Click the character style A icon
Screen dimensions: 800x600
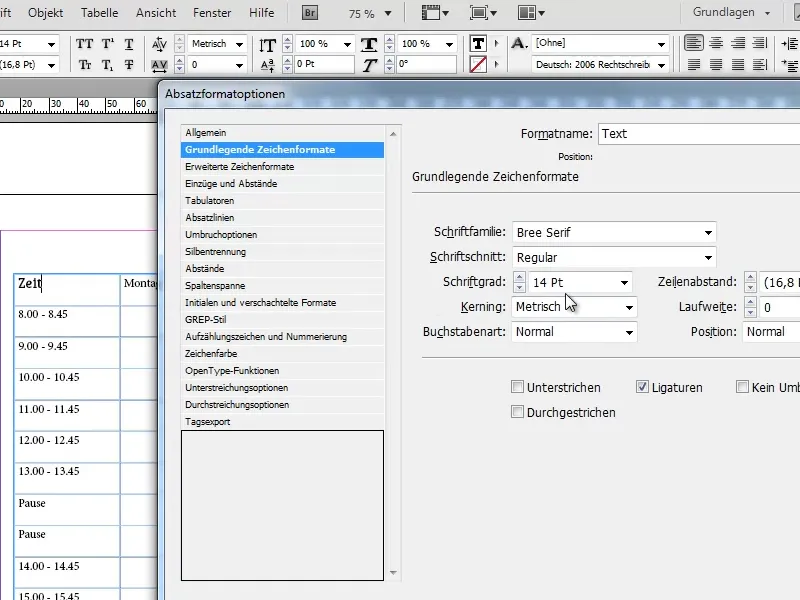[x=519, y=43]
